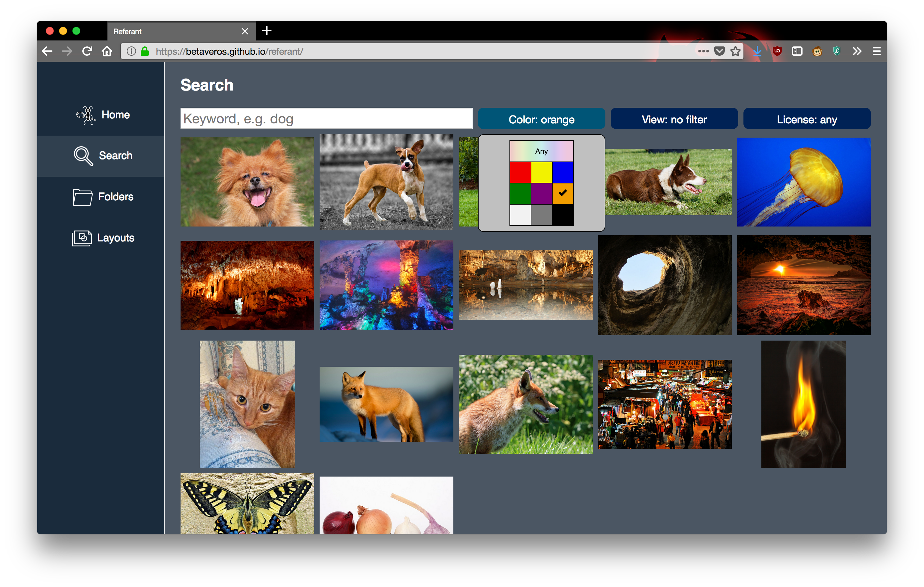Save to Pocket icon
Image resolution: width=924 pixels, height=587 pixels.
pos(720,51)
